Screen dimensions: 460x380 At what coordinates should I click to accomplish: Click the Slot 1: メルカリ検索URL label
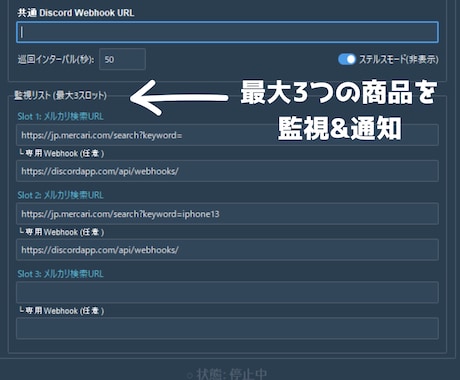point(60,116)
